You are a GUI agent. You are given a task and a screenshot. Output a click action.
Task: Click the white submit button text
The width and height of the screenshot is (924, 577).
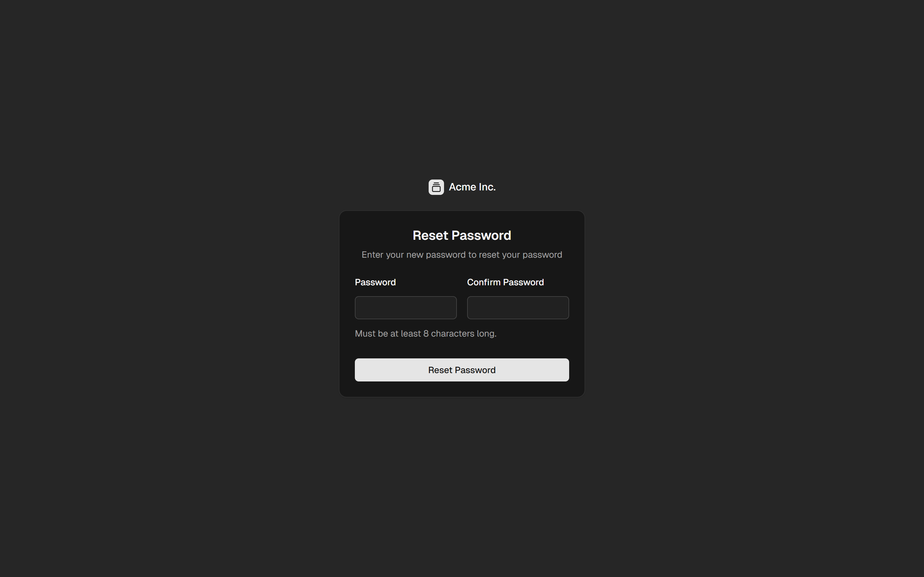(x=462, y=370)
